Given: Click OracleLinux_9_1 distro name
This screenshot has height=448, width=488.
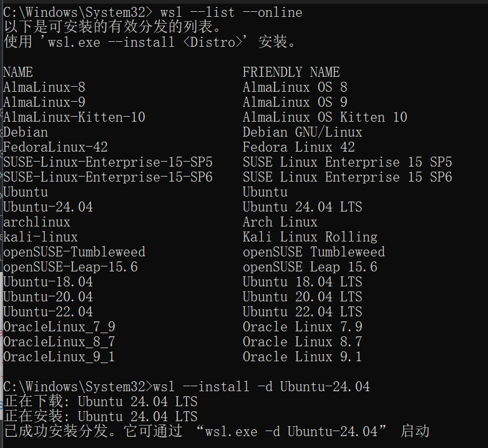Looking at the screenshot, I should click(59, 357).
